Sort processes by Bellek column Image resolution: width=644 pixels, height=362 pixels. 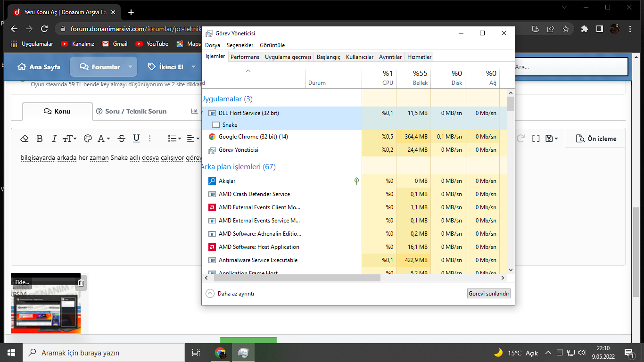click(413, 78)
